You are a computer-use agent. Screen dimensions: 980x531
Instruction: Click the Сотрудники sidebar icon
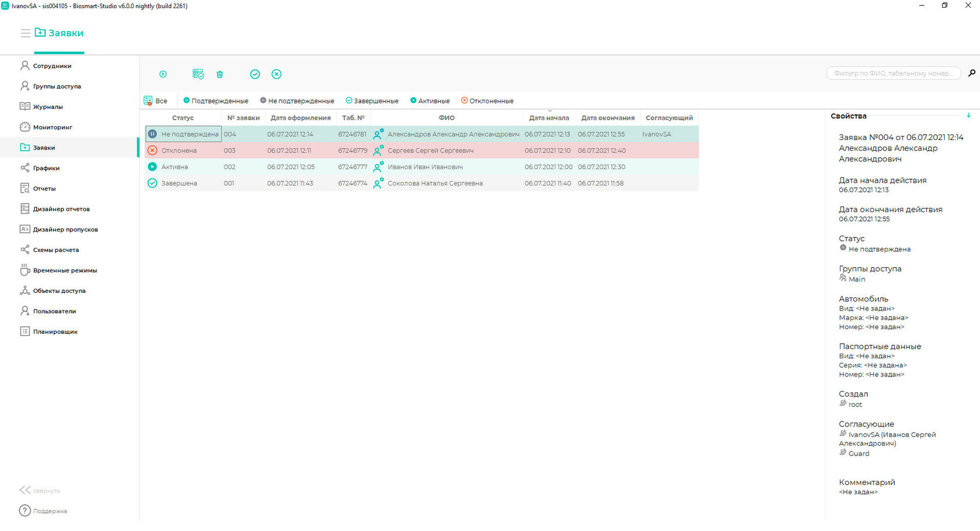point(25,65)
